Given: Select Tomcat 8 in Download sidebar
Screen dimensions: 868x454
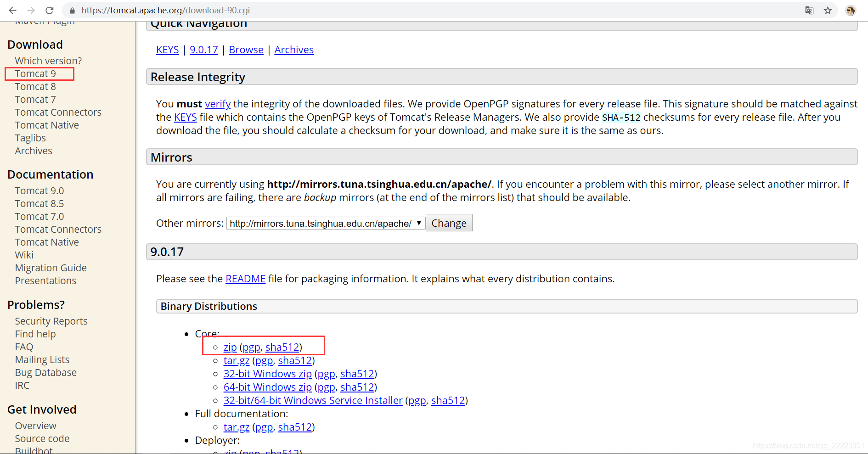Looking at the screenshot, I should tap(35, 86).
